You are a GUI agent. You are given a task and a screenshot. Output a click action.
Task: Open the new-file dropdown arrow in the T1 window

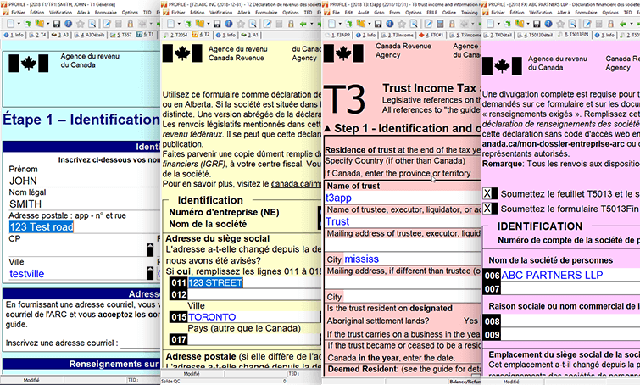19,24
